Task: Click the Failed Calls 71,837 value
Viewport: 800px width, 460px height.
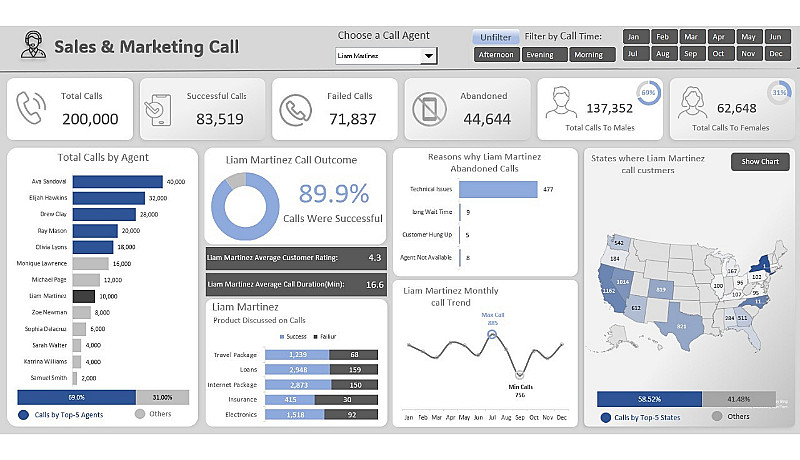Action: [x=353, y=119]
